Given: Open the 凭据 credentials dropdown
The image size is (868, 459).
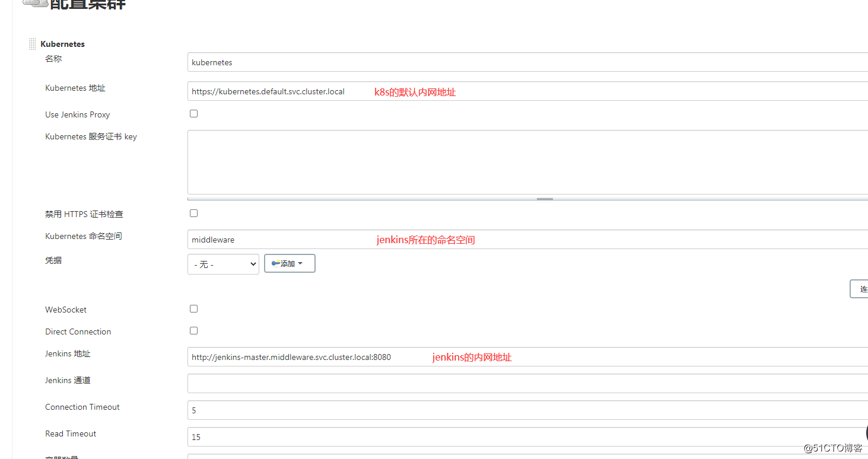Looking at the screenshot, I should click(223, 264).
